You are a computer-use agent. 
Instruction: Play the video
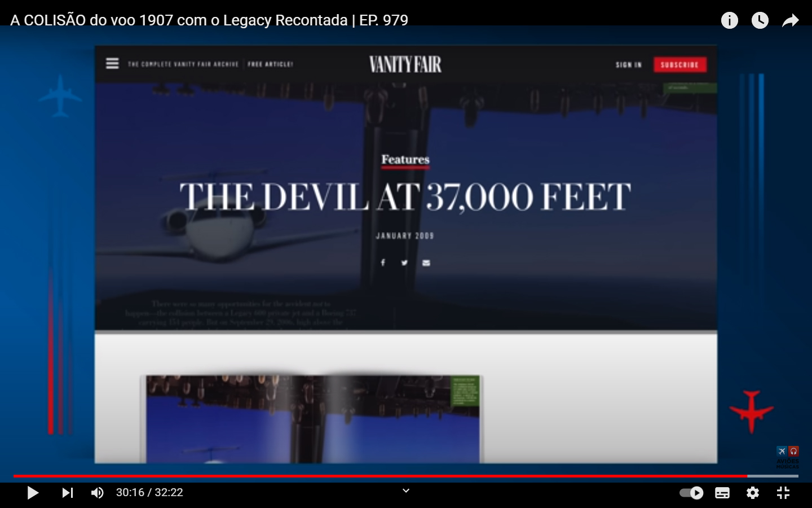tap(33, 493)
